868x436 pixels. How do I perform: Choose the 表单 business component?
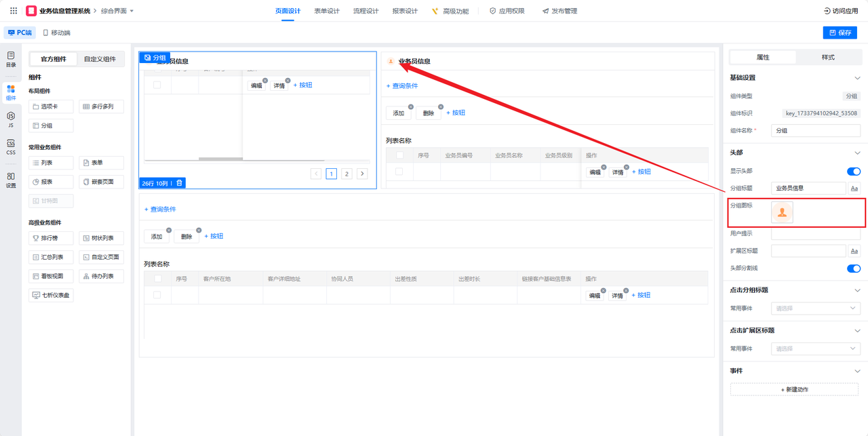pyautogui.click(x=102, y=163)
